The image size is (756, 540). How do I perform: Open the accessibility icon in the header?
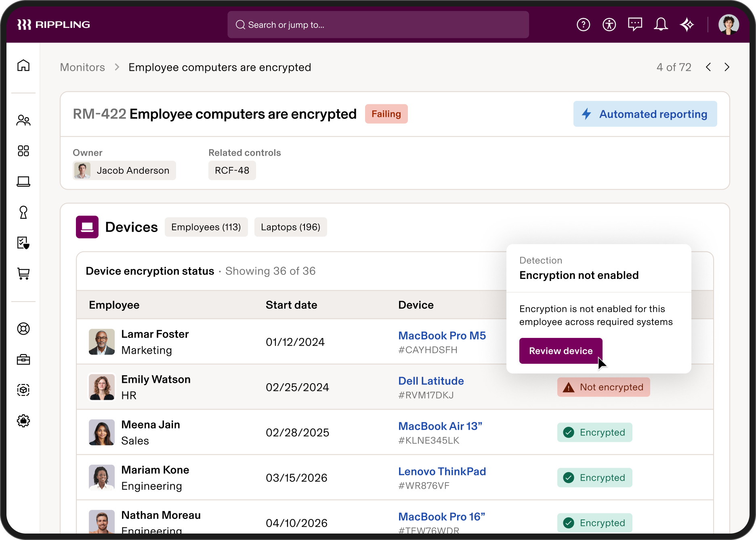point(609,24)
